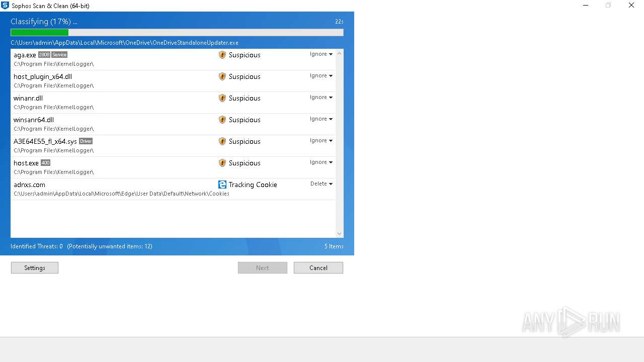Select the winanr.dll entry
The width and height of the screenshot is (644, 362).
173,103
